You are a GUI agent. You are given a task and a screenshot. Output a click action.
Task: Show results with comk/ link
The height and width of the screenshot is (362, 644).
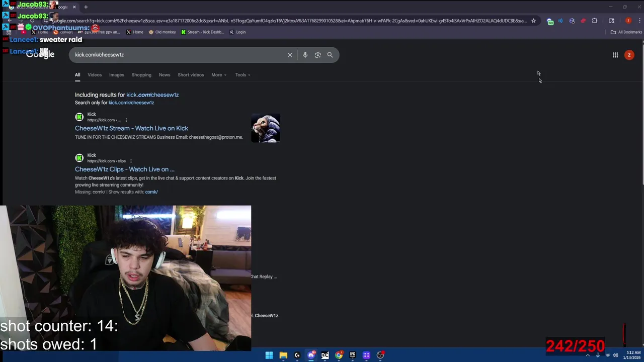click(x=151, y=192)
